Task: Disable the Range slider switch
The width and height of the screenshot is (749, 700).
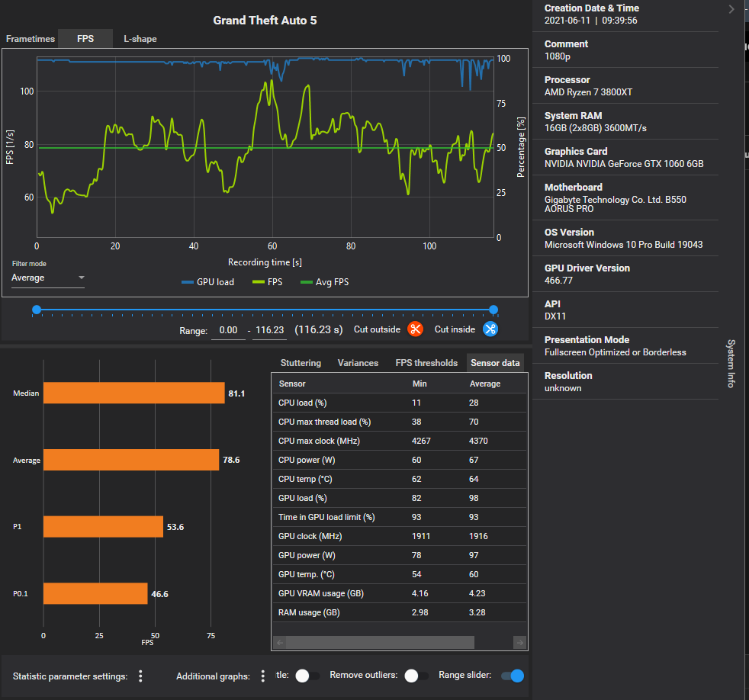Action: [x=513, y=676]
